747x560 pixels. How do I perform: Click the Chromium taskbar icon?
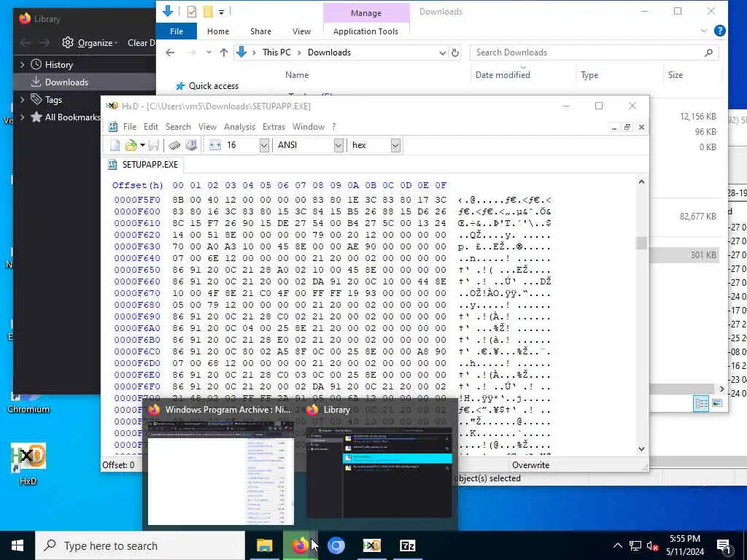click(x=336, y=545)
